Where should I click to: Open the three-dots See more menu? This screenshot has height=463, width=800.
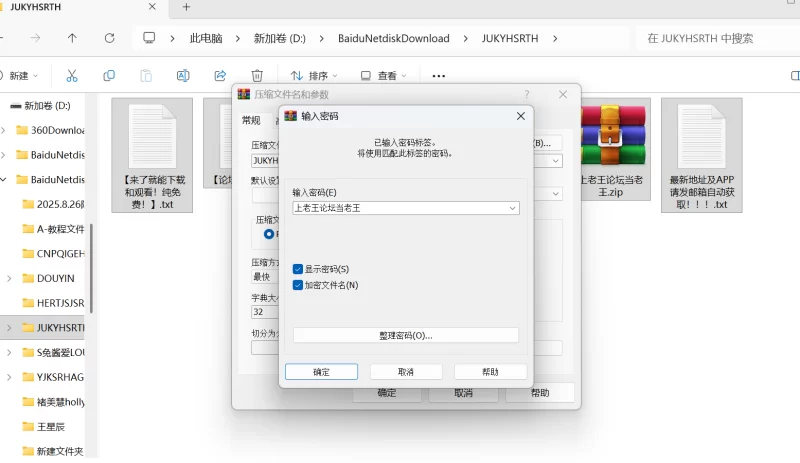pos(438,75)
